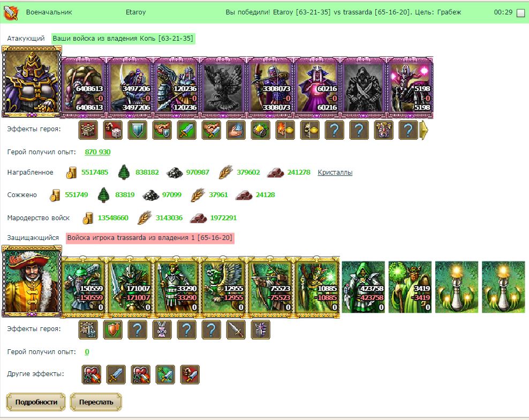Viewport: 529px width, 420px height.
Task: Click the sword battle report icon in header
Action: pos(11,12)
